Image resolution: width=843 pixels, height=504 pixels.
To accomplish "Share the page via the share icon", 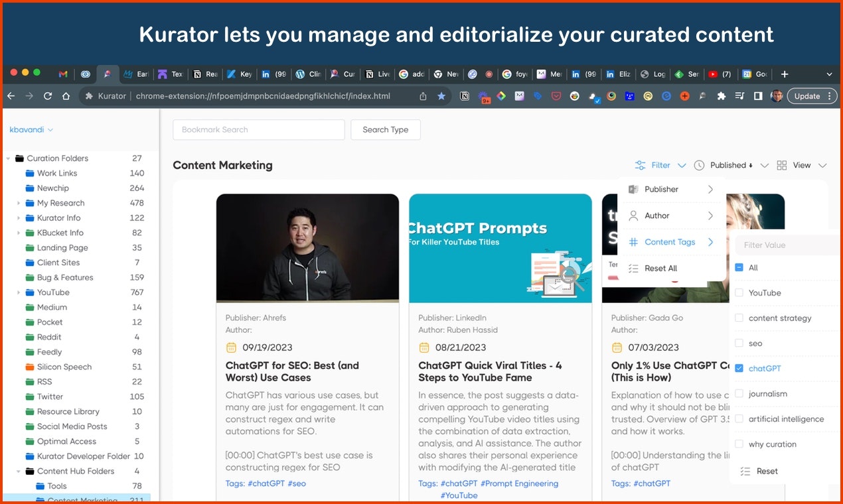I will tap(423, 96).
